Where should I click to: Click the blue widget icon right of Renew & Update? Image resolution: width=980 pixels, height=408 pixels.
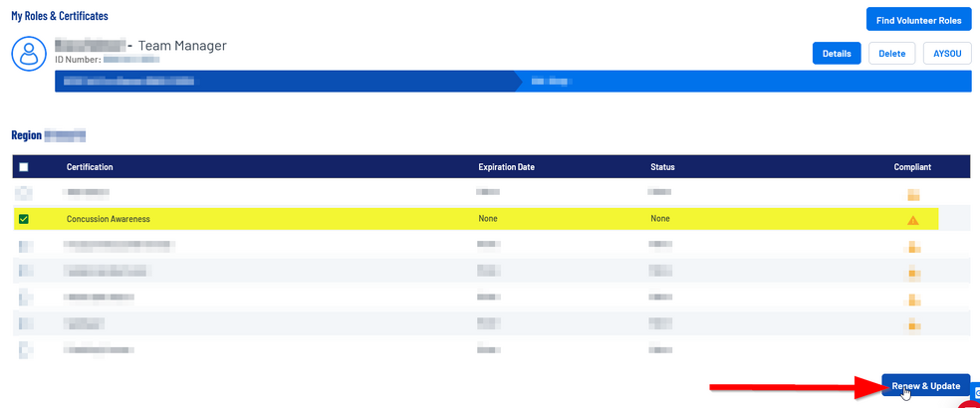coord(975,391)
